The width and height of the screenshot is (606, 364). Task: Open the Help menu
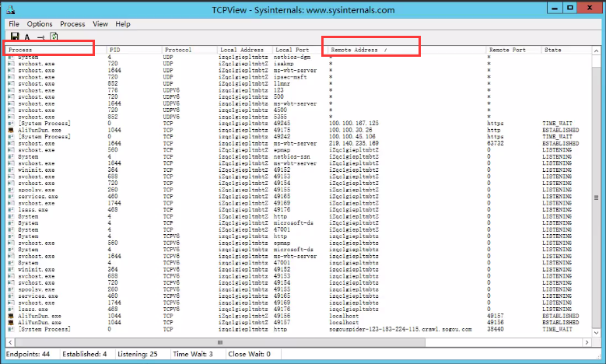click(123, 24)
